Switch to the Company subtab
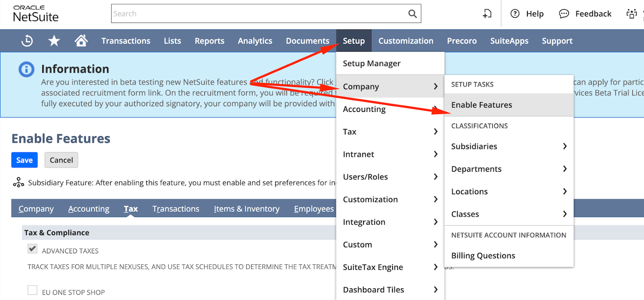Image resolution: width=644 pixels, height=300 pixels. pos(36,209)
